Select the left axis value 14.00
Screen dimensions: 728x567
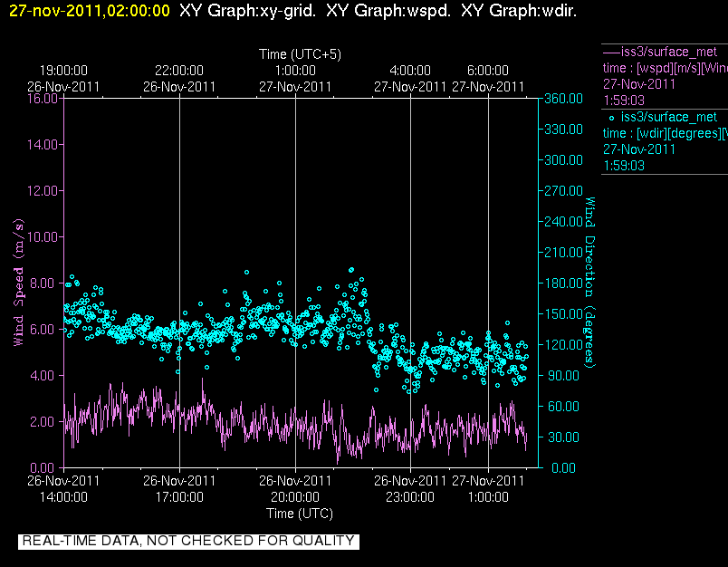[43, 144]
